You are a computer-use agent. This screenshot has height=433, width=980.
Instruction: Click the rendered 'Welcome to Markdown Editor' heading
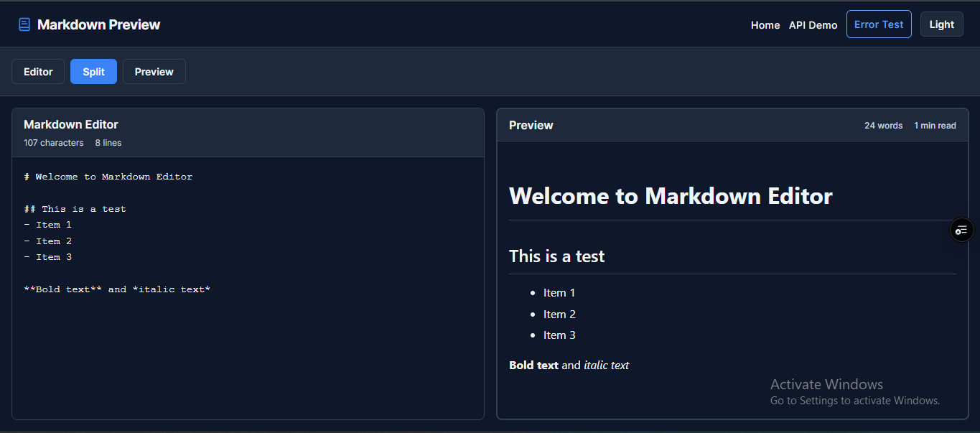tap(671, 196)
